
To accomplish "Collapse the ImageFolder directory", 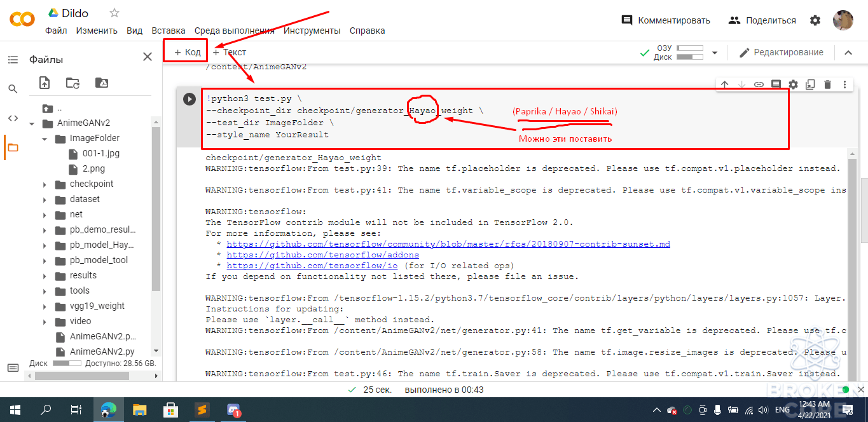I will [x=45, y=139].
